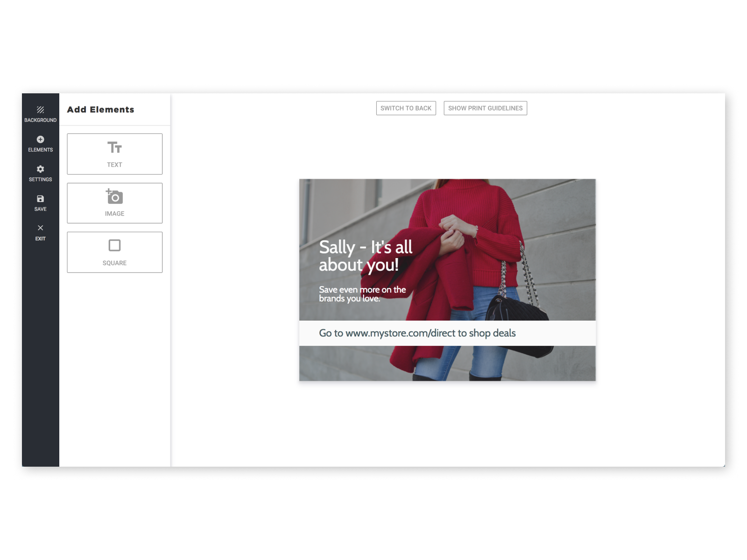Open the Background panel icon
This screenshot has height=560, width=747.
click(x=40, y=110)
